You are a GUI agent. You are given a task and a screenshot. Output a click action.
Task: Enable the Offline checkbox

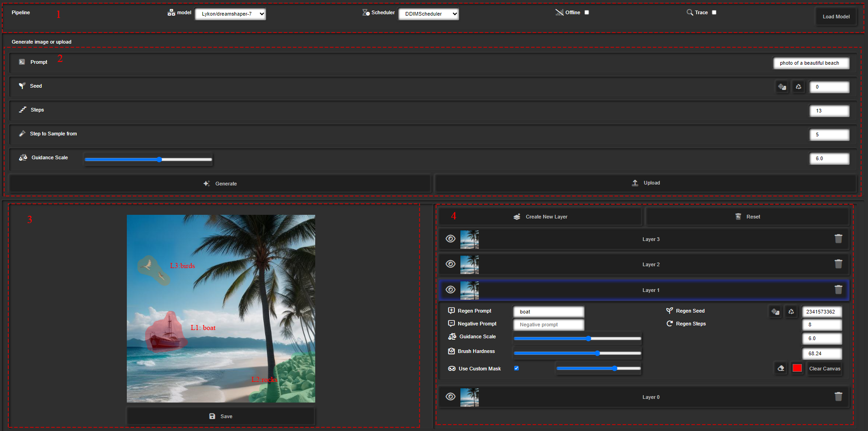click(x=586, y=12)
